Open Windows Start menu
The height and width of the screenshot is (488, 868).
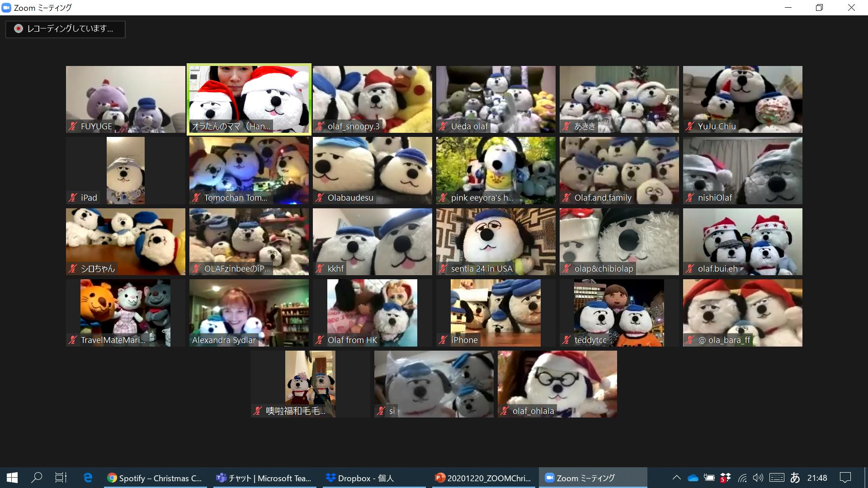12,478
